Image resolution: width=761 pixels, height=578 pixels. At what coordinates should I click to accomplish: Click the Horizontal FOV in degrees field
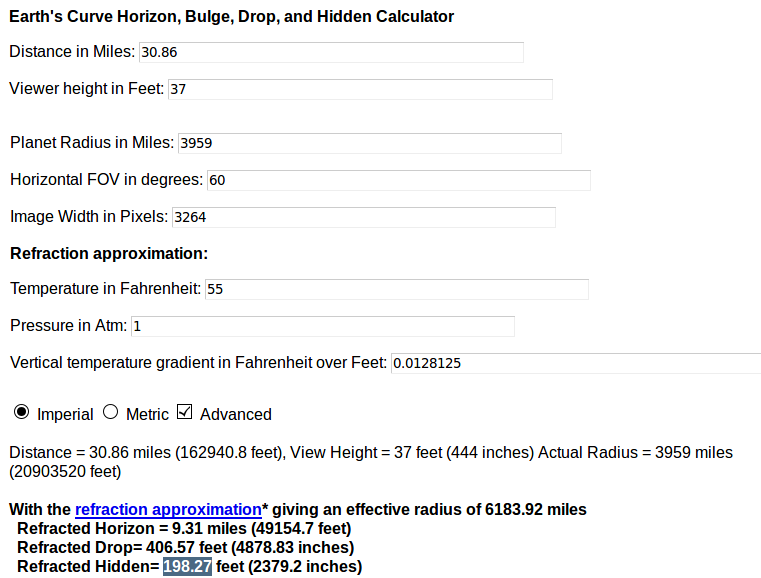pos(397,180)
